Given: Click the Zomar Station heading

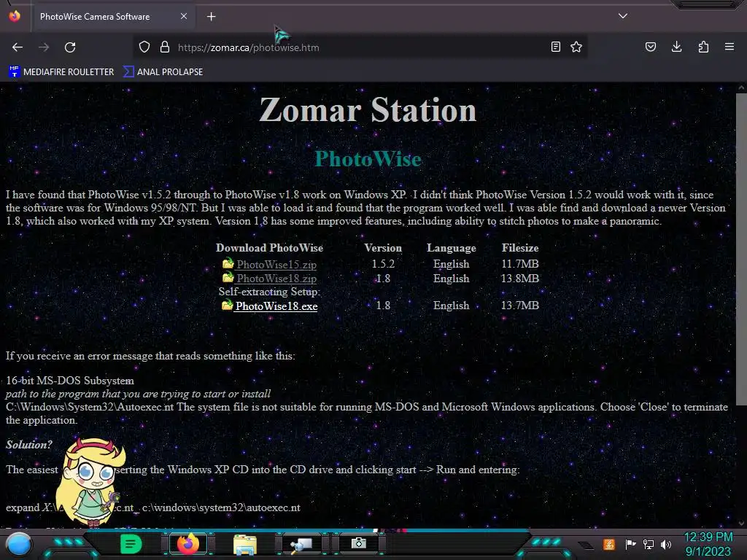Looking at the screenshot, I should tap(368, 109).
